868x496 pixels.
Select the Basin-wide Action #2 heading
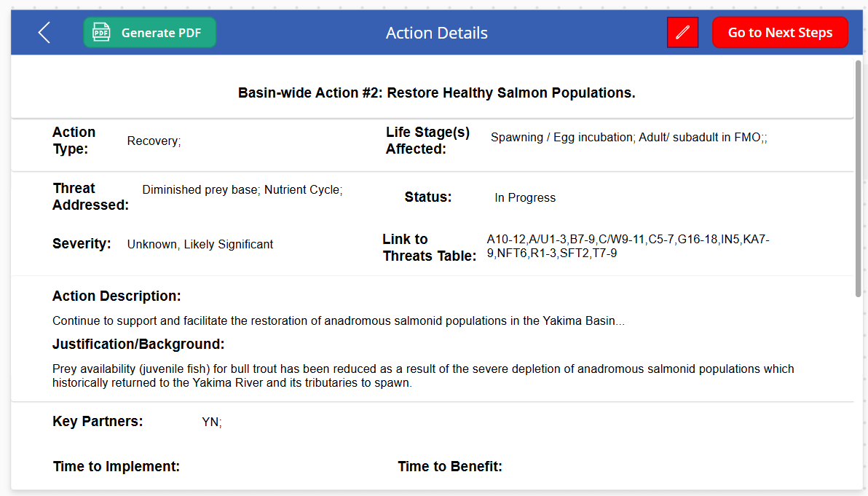pyautogui.click(x=437, y=93)
